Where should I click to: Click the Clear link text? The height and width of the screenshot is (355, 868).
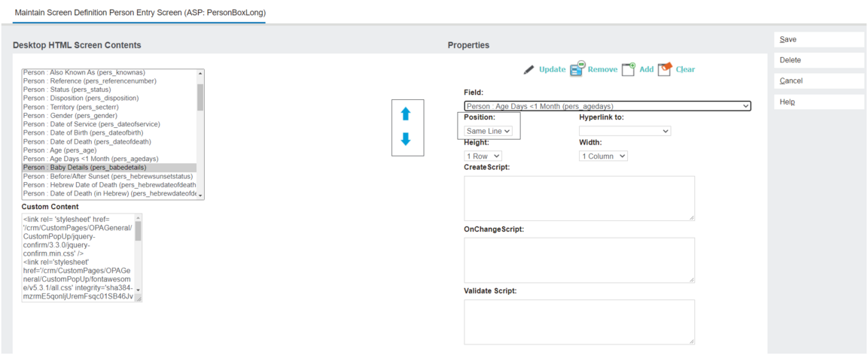click(x=685, y=70)
